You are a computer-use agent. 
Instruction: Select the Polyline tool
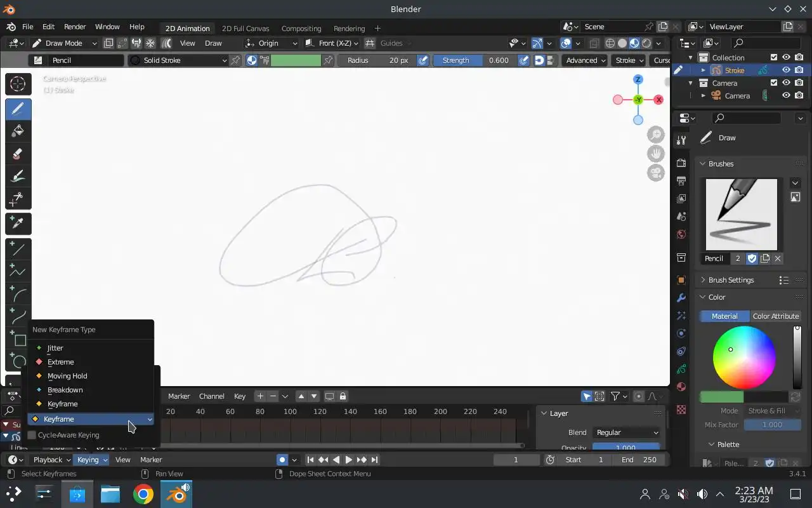coord(18,272)
